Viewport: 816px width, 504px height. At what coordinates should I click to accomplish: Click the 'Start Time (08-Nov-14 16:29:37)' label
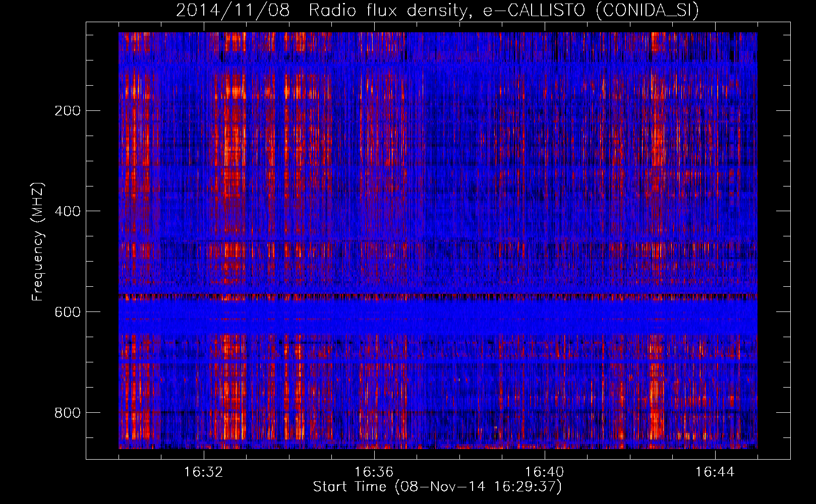coord(437,487)
